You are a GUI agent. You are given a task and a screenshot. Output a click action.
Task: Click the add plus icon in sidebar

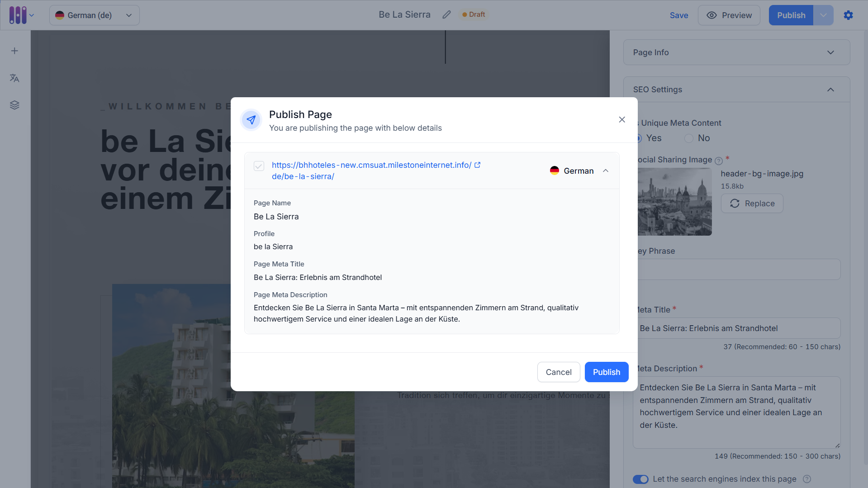pyautogui.click(x=14, y=51)
